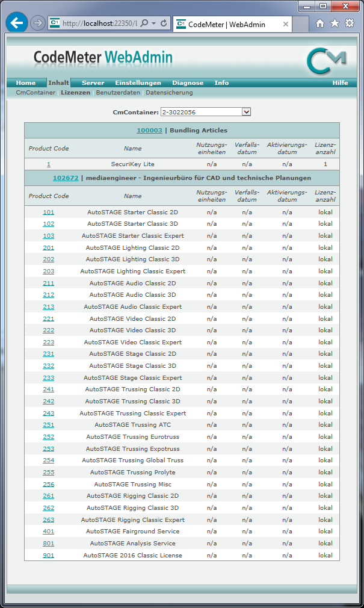Screen dimensions: 364x608
Task: Open product code 253 link
Action: (x=49, y=448)
